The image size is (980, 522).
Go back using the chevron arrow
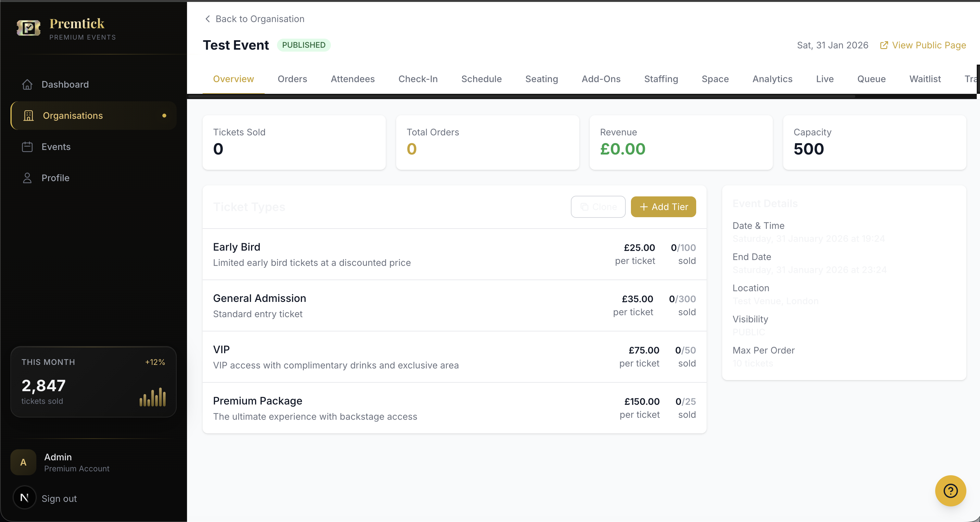point(208,19)
